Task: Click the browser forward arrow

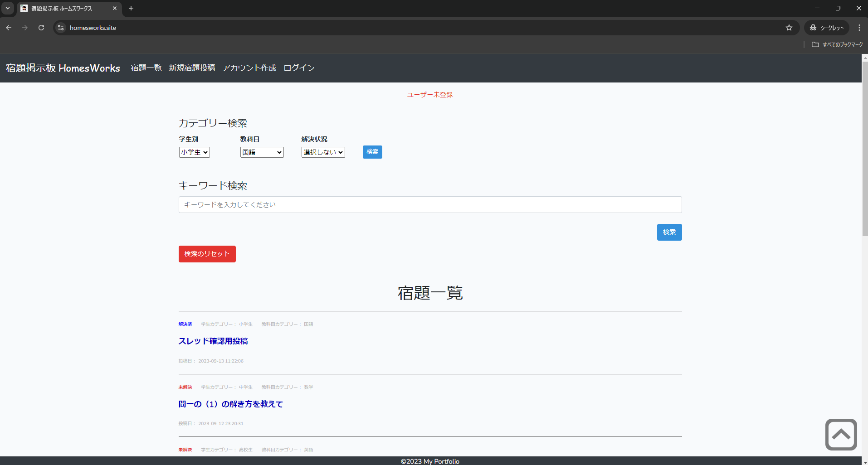Action: (25, 28)
